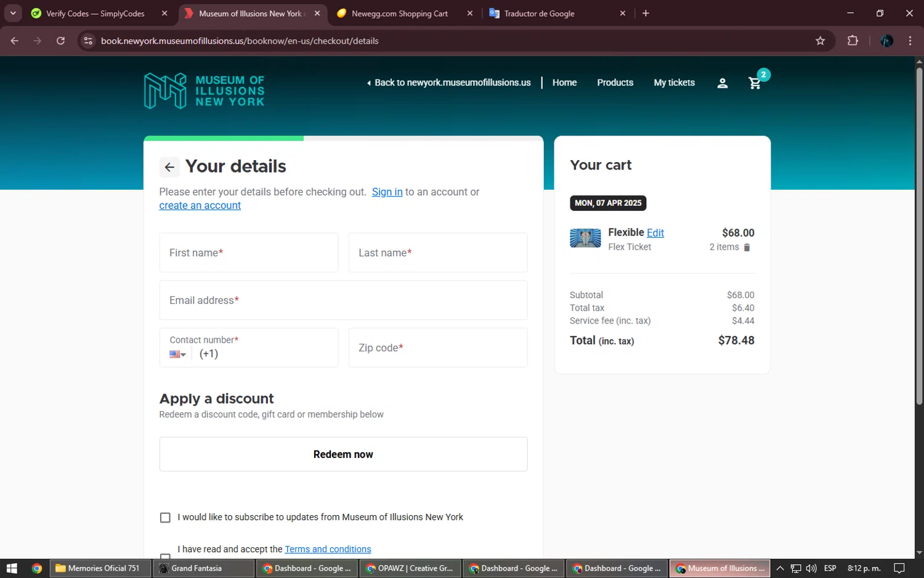Bookmark this page with the star icon
Viewport: 924px width, 578px height.
820,41
